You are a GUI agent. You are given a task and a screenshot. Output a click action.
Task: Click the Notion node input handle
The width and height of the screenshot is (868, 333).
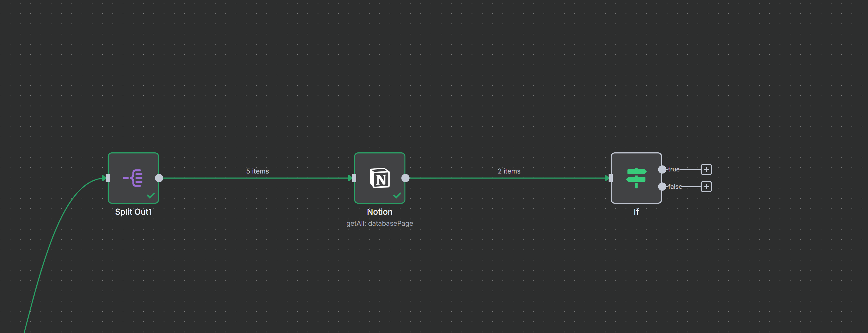pos(354,178)
